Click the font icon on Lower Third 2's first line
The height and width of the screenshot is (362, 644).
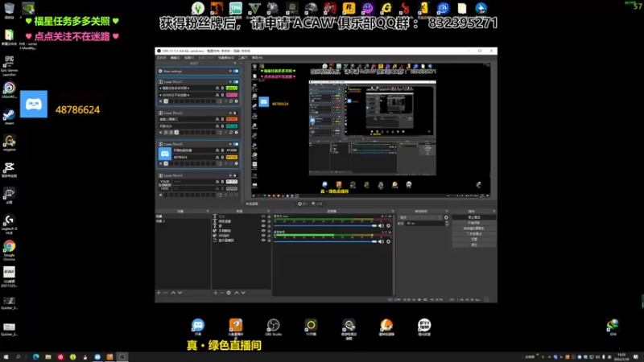click(217, 119)
